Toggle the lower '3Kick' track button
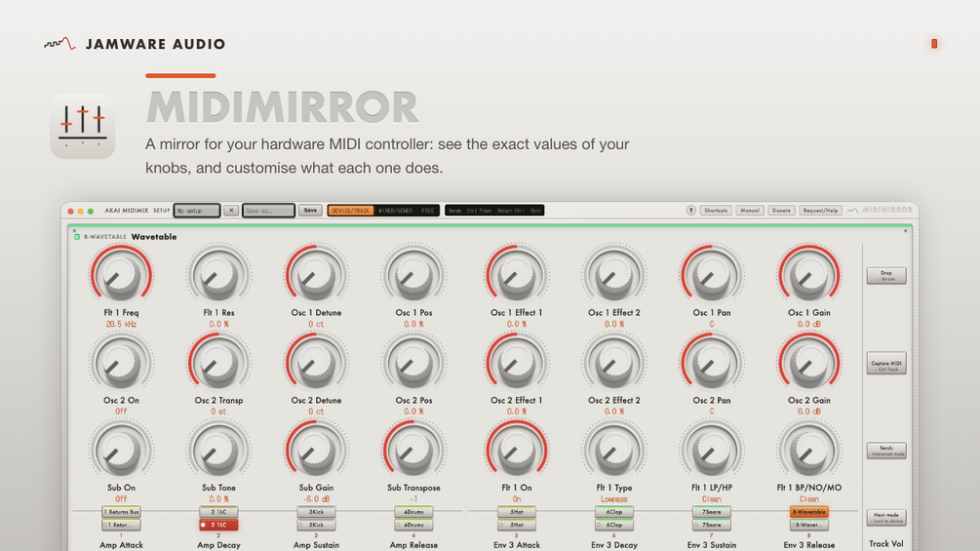This screenshot has width=980, height=551. 316,525
